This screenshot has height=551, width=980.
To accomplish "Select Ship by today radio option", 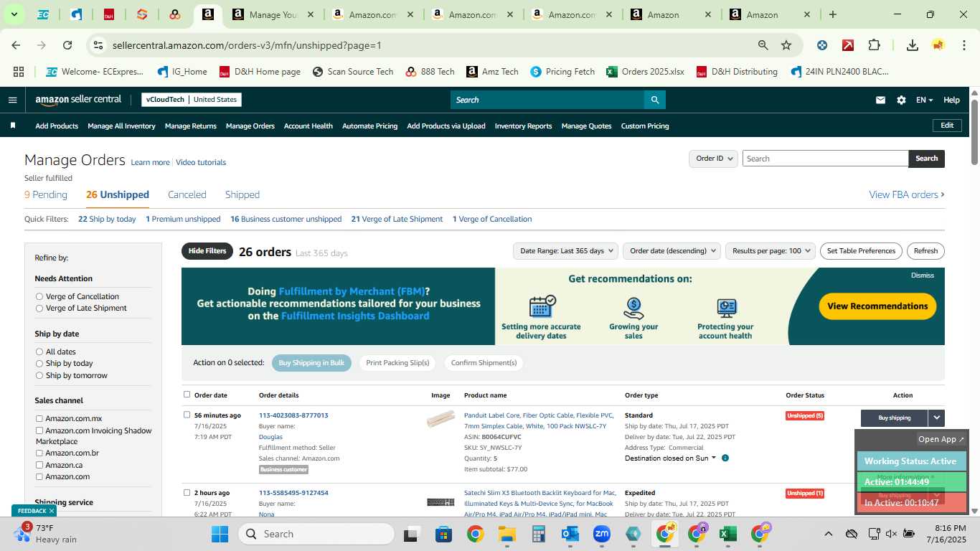I will click(x=39, y=363).
